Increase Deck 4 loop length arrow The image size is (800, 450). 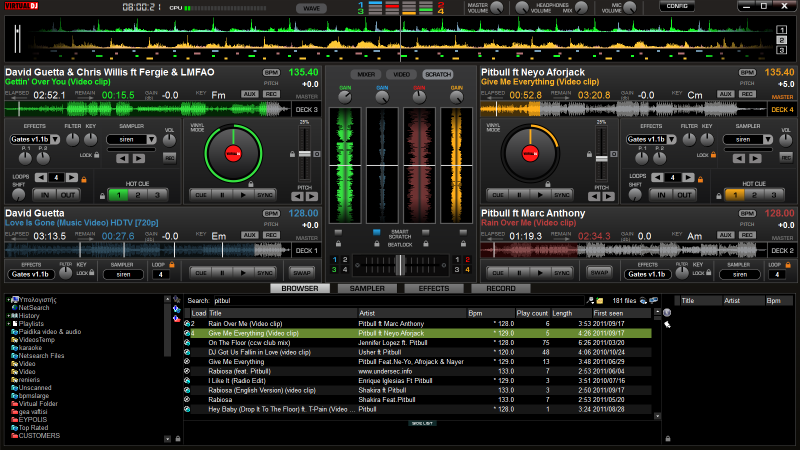pos(688,178)
